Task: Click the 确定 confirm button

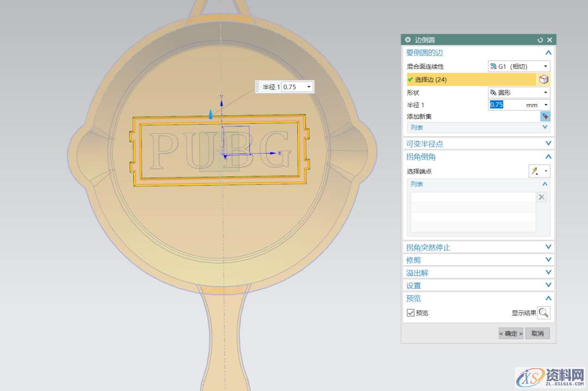Action: [x=511, y=333]
